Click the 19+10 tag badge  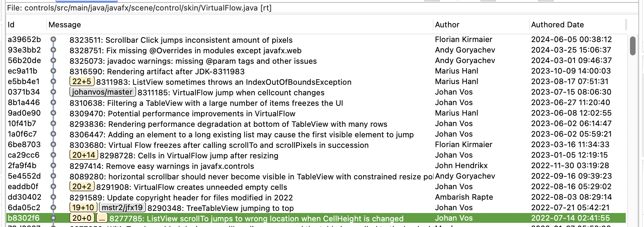pyautogui.click(x=83, y=208)
